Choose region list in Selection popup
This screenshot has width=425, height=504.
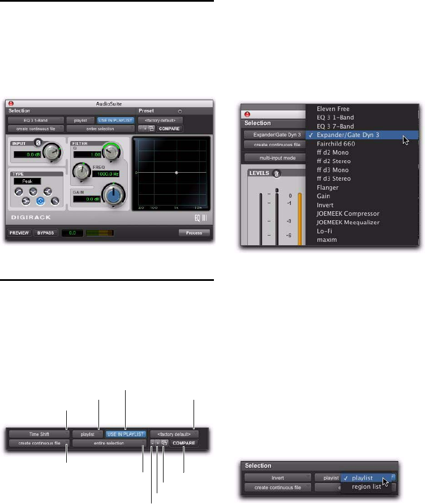point(366,486)
